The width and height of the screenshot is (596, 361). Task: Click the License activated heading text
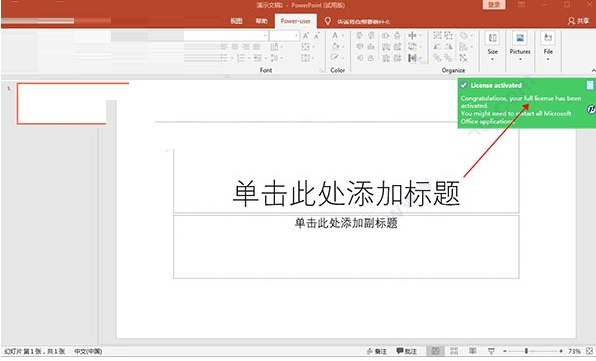pyautogui.click(x=496, y=86)
